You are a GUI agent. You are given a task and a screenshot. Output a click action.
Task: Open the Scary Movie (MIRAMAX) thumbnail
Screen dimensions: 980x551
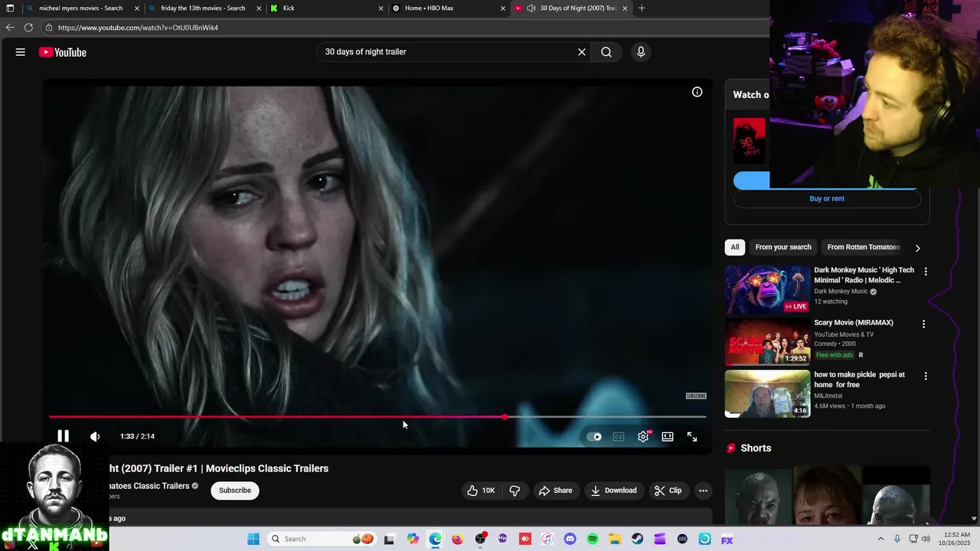(767, 342)
